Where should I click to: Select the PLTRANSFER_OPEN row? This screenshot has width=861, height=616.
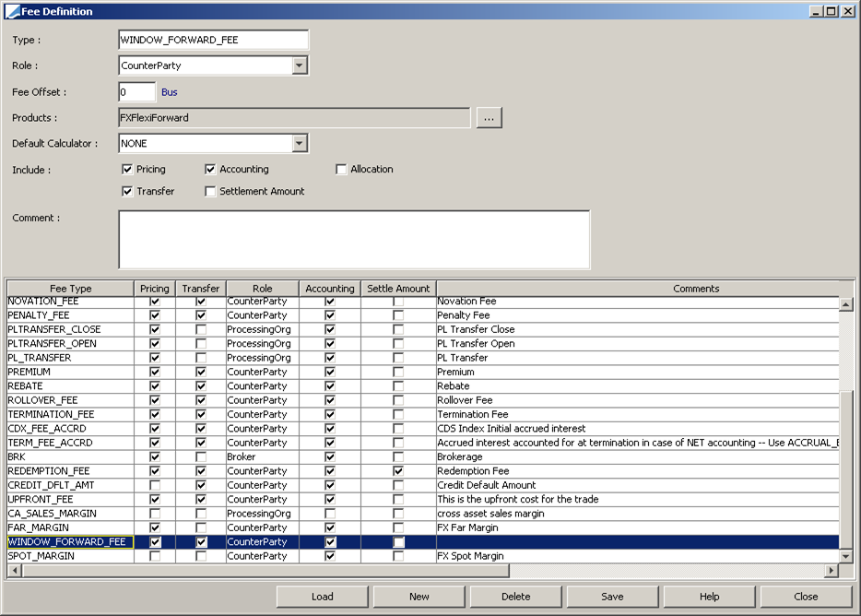click(423, 343)
